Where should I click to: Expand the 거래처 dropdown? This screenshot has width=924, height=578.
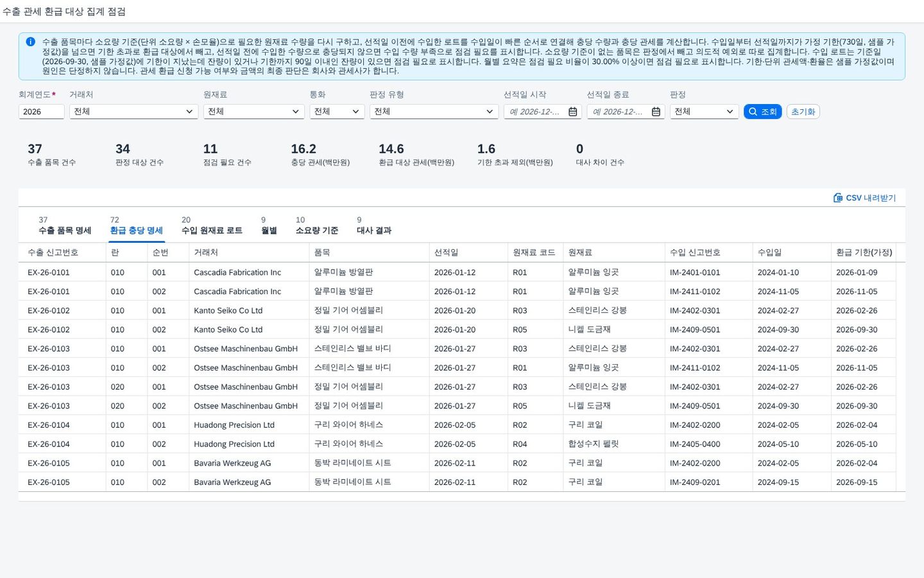point(133,112)
